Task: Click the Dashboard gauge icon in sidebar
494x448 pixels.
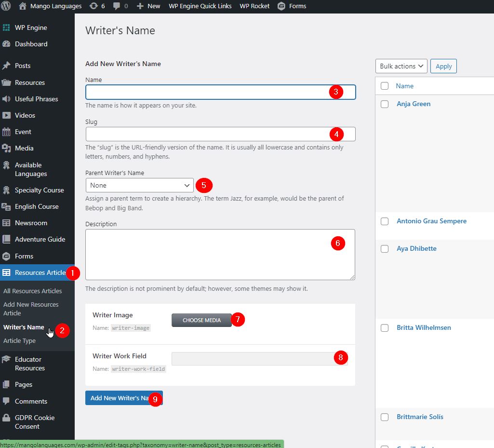Action: tap(6, 44)
